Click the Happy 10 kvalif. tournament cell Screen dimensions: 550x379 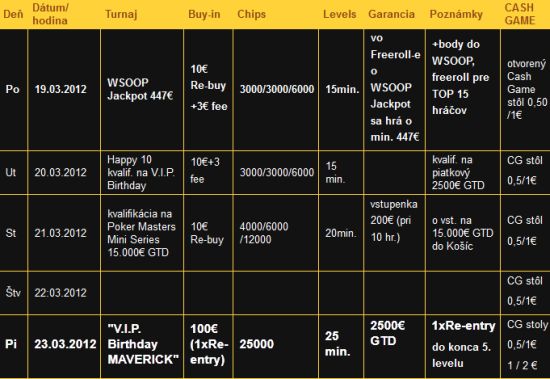[142, 172]
